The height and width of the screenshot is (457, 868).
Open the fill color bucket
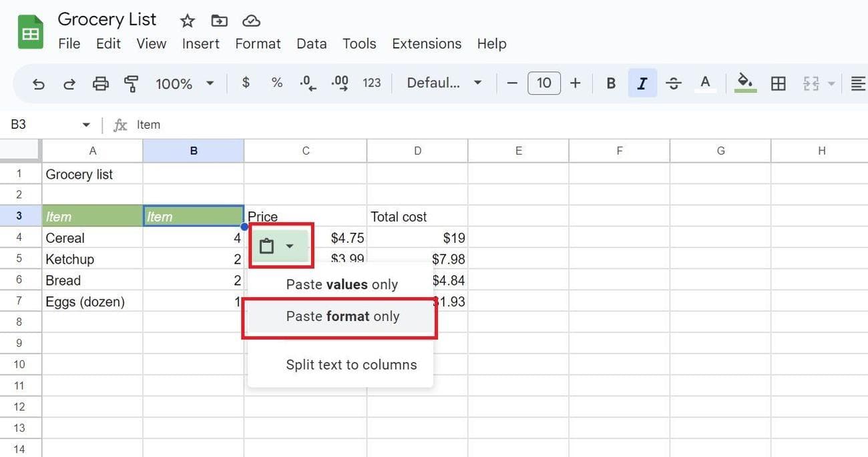(745, 83)
